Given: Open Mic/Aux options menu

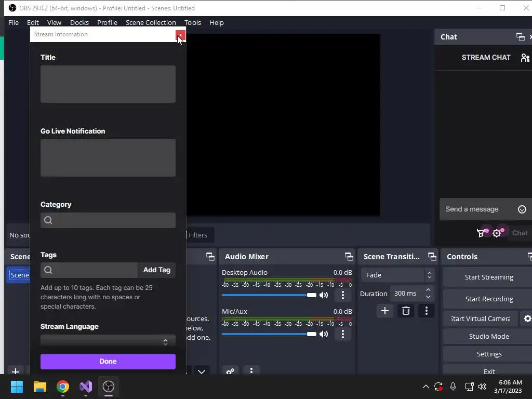Looking at the screenshot, I should [343, 334].
